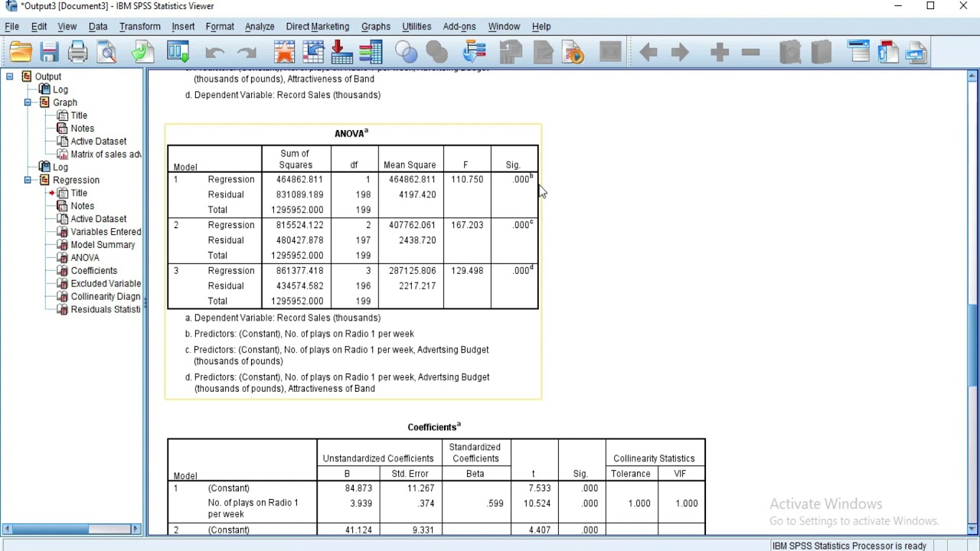
Task: Click Beta value .599 cell
Action: [x=495, y=504]
